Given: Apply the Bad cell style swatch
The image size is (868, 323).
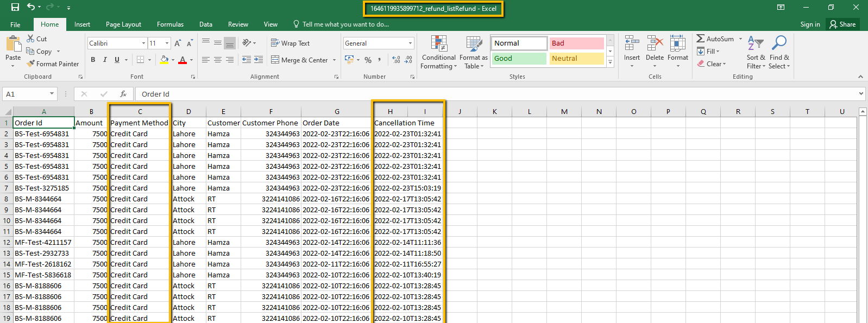Looking at the screenshot, I should (576, 43).
